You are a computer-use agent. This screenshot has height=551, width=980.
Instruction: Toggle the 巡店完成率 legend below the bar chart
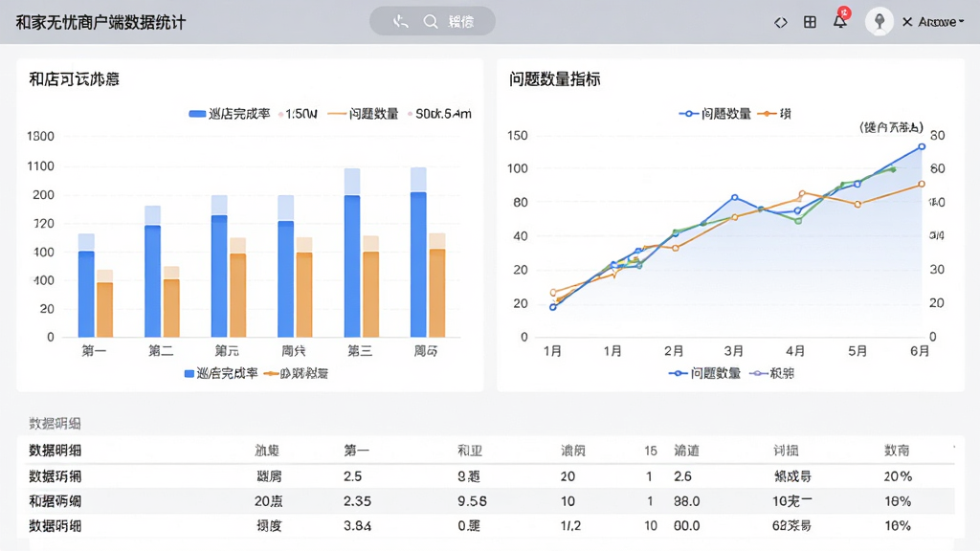(221, 374)
